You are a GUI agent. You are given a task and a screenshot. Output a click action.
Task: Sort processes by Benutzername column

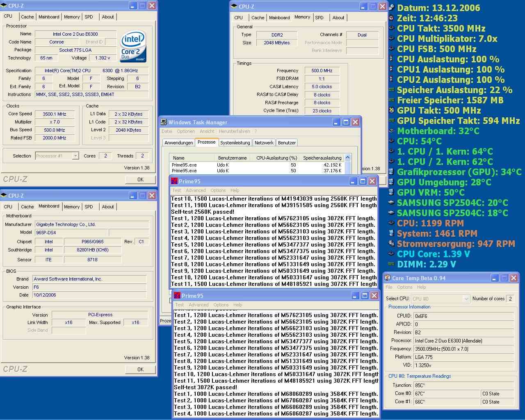coord(233,158)
